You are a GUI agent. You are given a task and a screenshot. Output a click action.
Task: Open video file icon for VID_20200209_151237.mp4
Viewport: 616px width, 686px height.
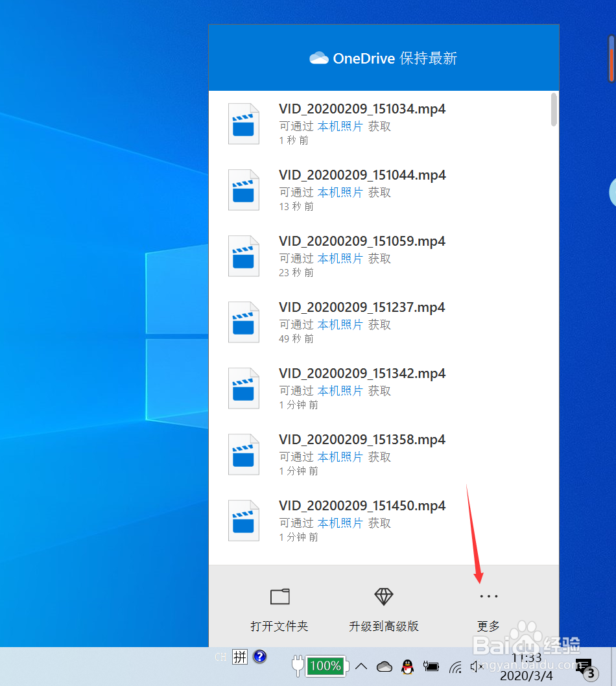244,322
